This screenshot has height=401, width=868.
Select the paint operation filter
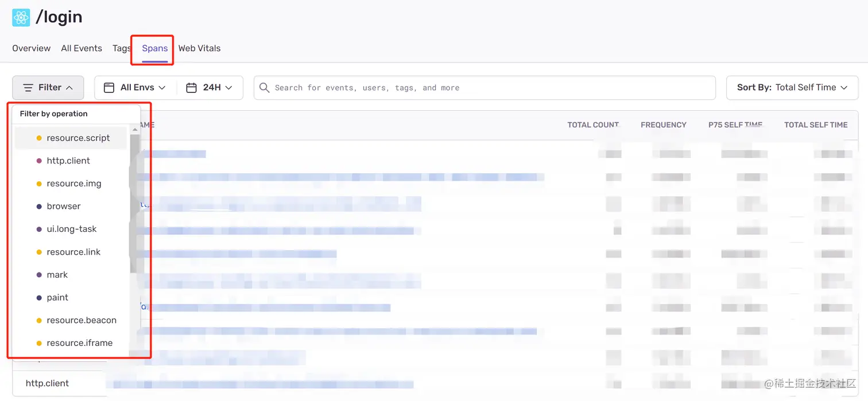tap(71, 297)
